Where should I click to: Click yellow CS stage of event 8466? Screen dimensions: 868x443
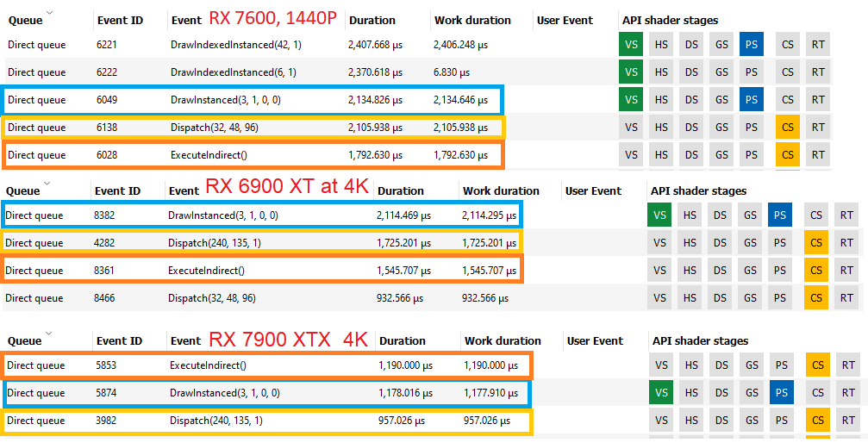pyautogui.click(x=816, y=298)
